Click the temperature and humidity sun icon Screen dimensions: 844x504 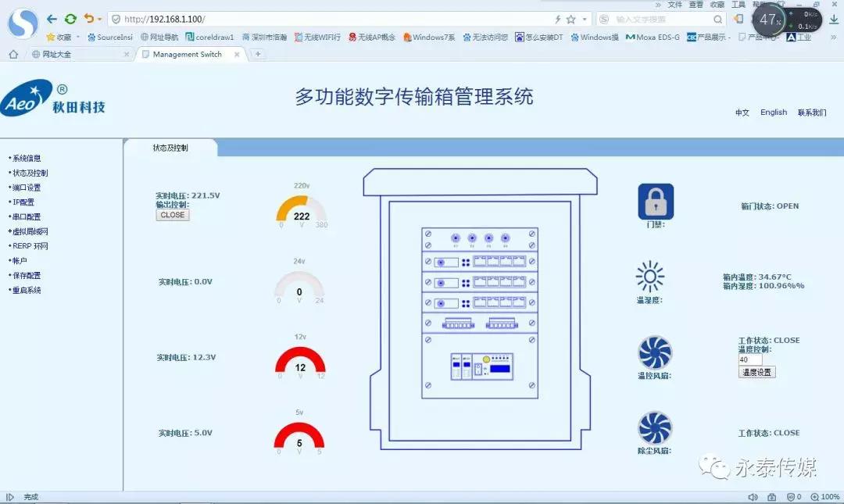pyautogui.click(x=649, y=277)
